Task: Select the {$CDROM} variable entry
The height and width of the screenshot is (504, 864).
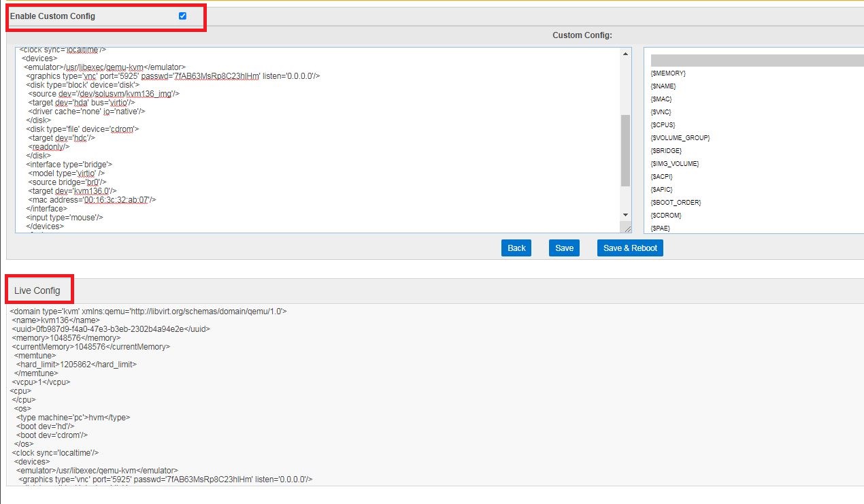Action: (666, 216)
